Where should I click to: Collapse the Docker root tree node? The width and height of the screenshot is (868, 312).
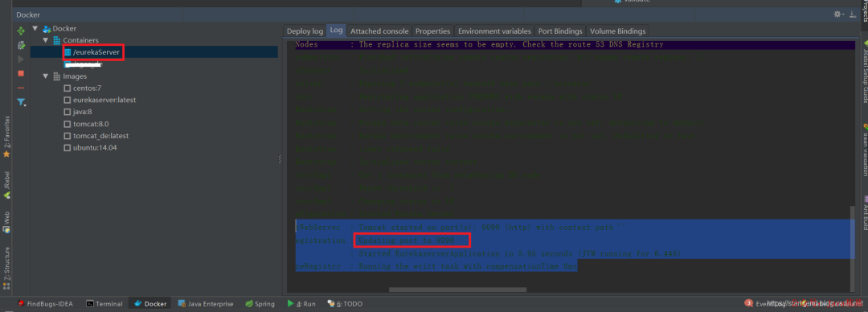(x=35, y=28)
